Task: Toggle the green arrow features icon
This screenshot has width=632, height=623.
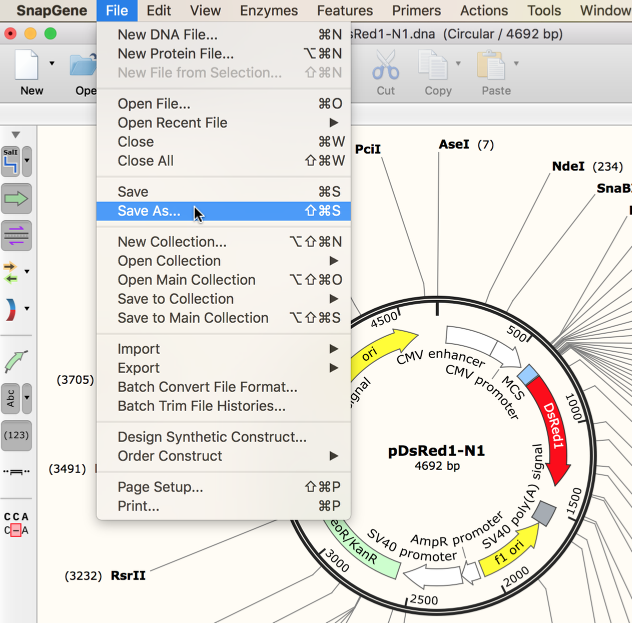Action: coord(16,199)
